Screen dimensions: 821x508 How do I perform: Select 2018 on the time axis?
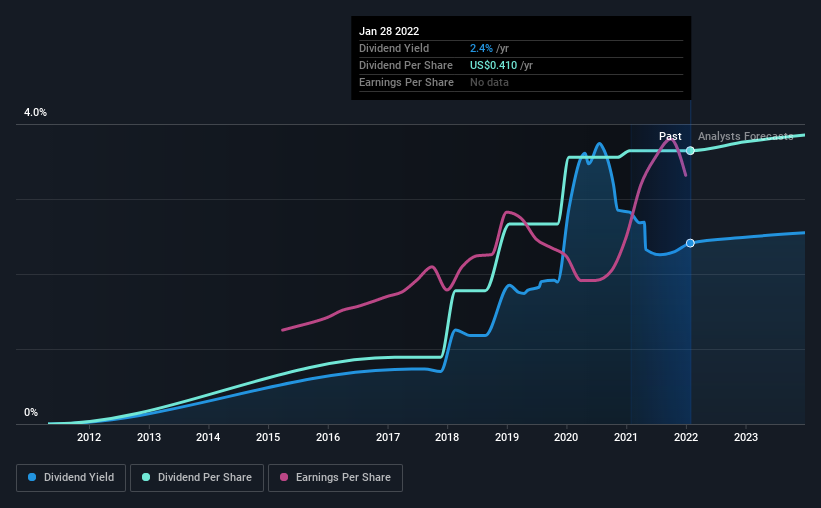click(x=447, y=437)
